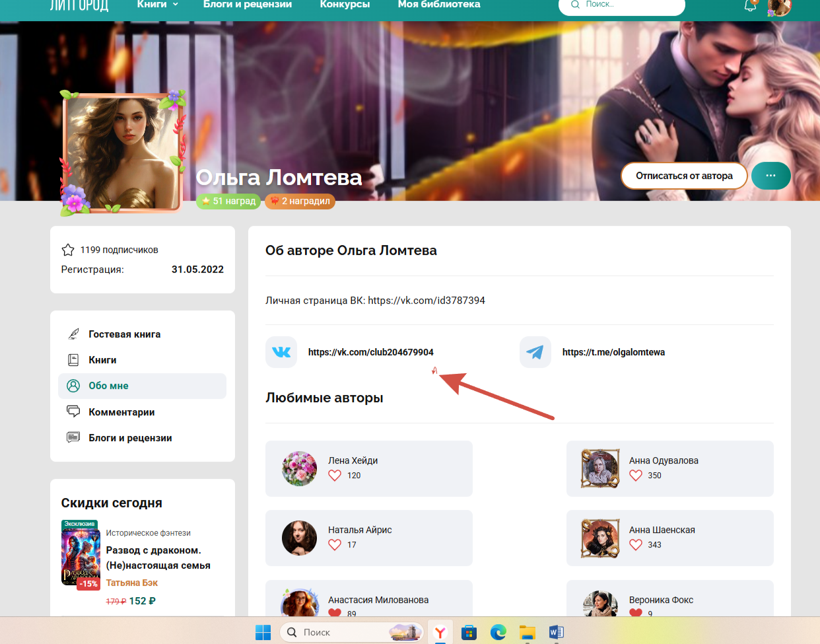Open Гостевая книга in the sidebar
The width and height of the screenshot is (820, 644).
coord(124,334)
